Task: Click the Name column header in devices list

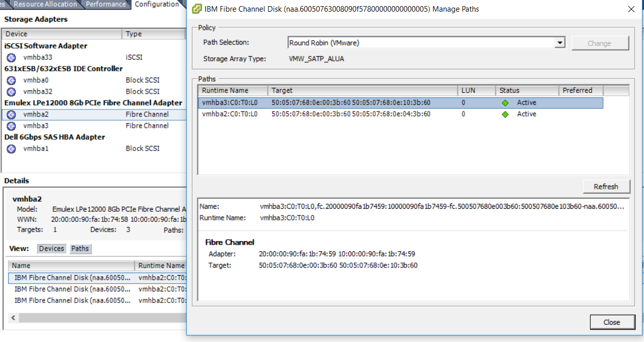Action: click(71, 265)
